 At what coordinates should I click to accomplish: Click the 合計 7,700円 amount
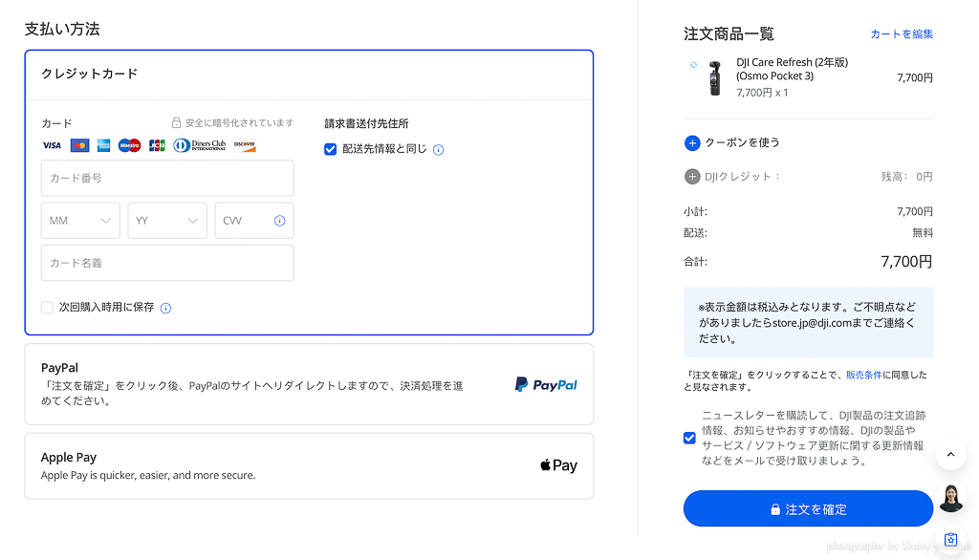click(906, 262)
